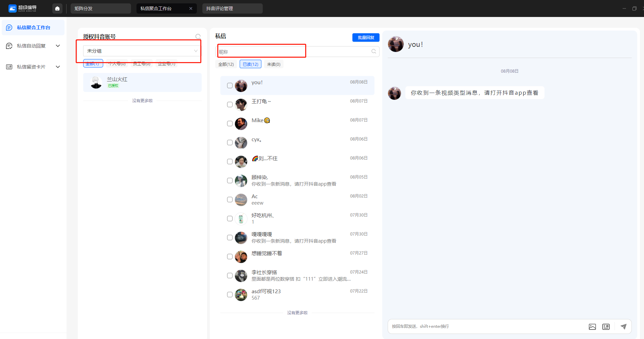The height and width of the screenshot is (339, 644).
Task: Select checkbox for 李社长穿搭 message
Action: tap(230, 276)
